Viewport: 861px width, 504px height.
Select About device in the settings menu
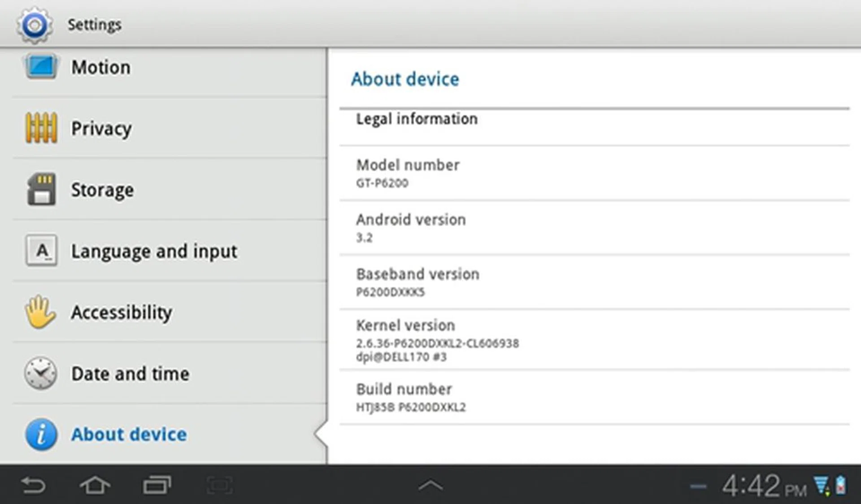click(x=129, y=434)
